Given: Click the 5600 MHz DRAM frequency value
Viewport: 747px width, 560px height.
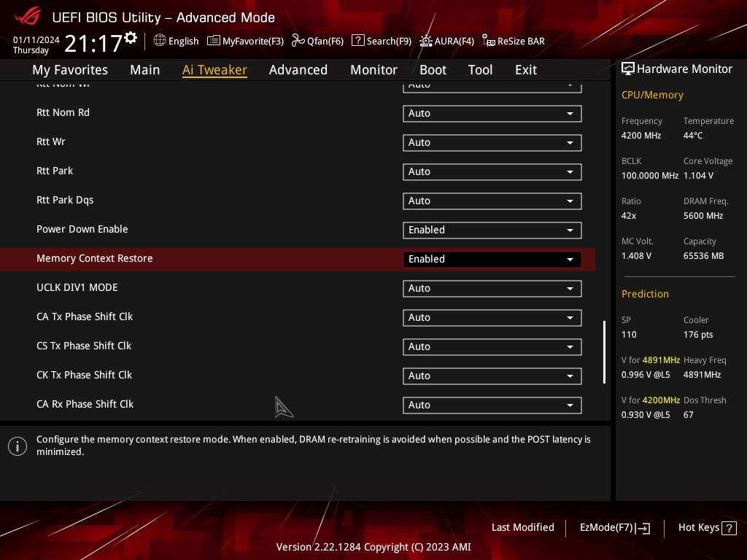Looking at the screenshot, I should pos(703,215).
